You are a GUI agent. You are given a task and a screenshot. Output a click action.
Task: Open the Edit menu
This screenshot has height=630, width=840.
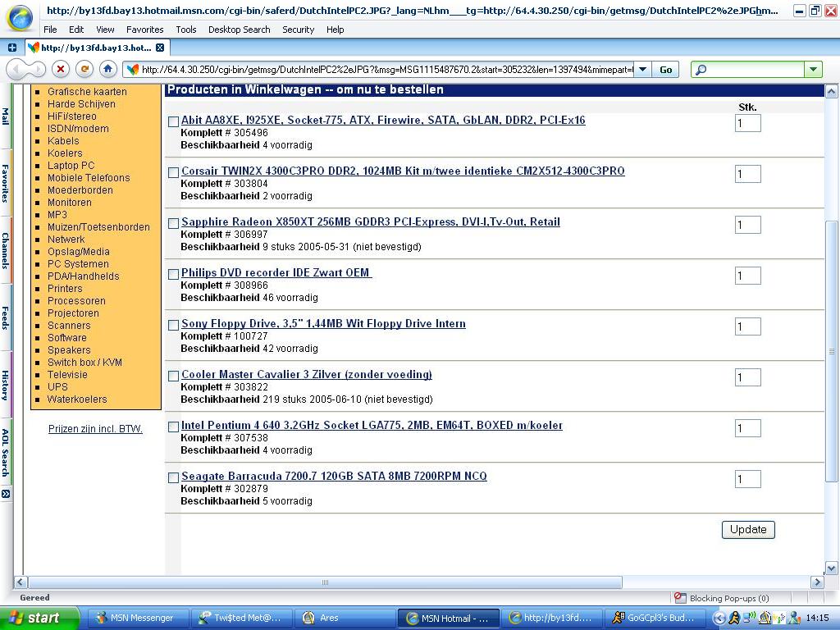pyautogui.click(x=76, y=30)
